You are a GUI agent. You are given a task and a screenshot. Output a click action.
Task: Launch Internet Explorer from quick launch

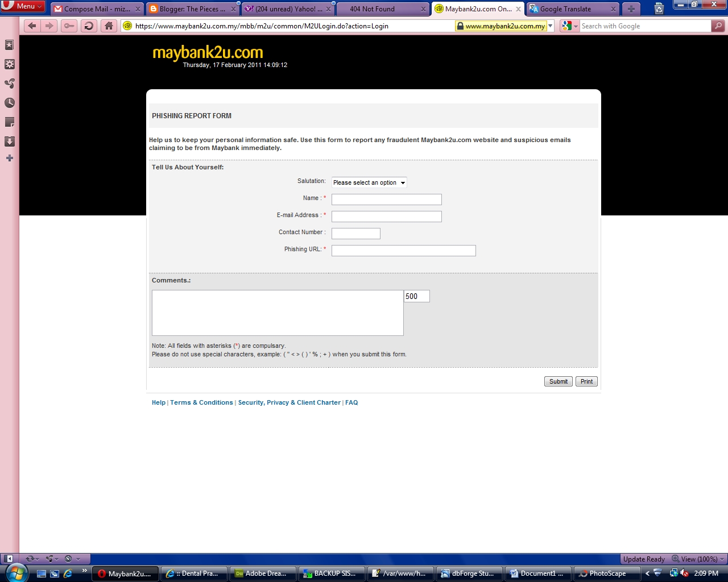[x=68, y=573]
